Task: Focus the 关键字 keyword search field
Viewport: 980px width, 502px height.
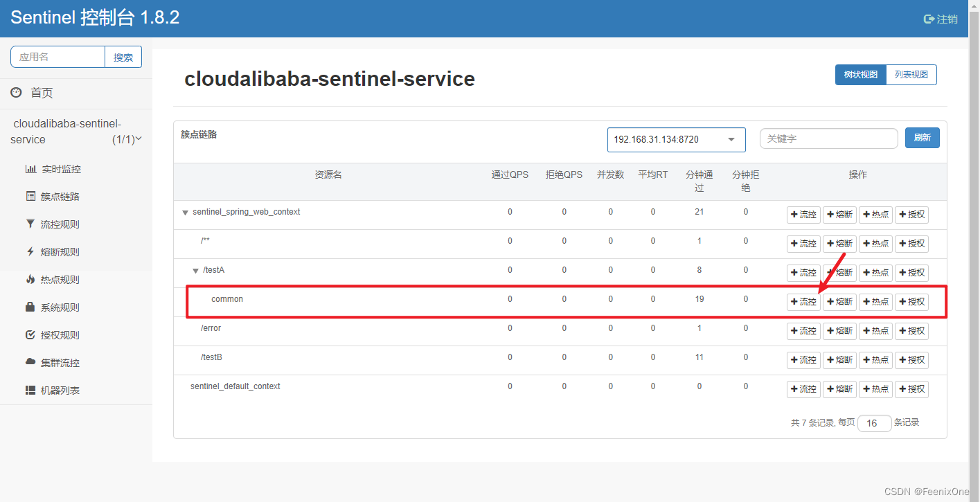Action: 828,138
